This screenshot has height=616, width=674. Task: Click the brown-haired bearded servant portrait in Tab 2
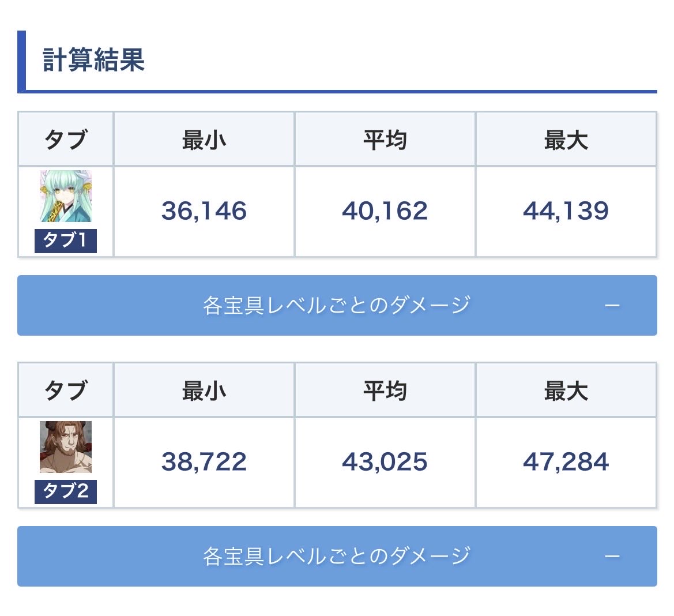[66, 447]
